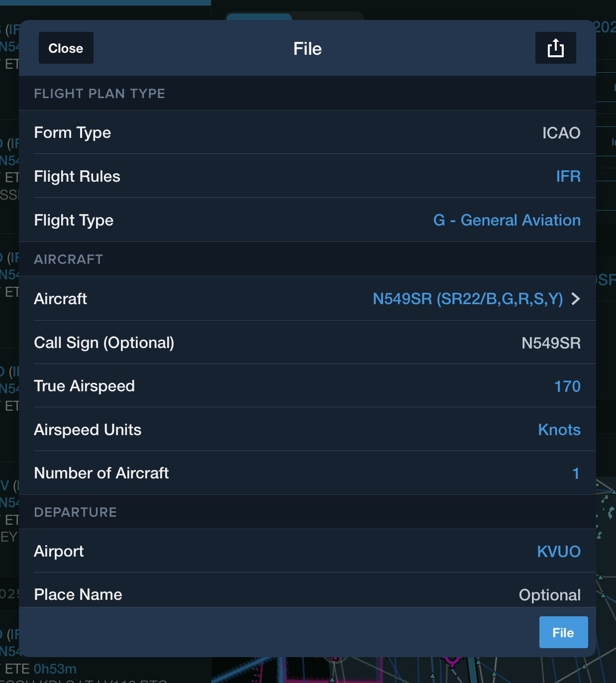Select the Flight Plan Type section header
Screen dimensions: 616x683
(100, 94)
